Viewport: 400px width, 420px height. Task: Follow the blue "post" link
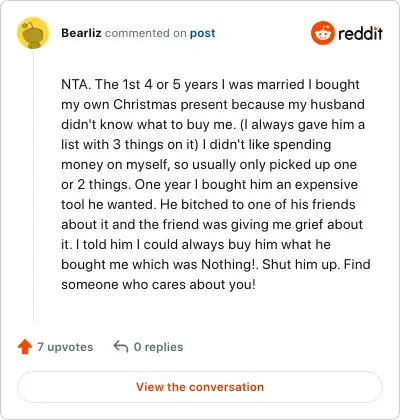point(203,33)
